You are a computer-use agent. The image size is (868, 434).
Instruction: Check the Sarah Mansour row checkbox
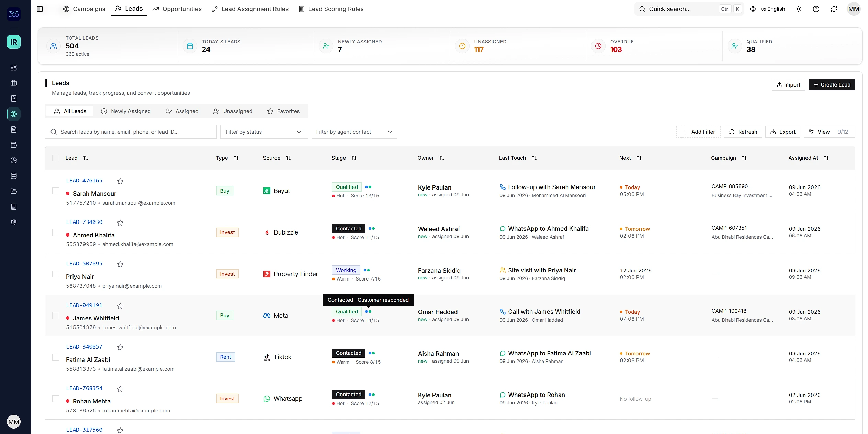tap(56, 191)
